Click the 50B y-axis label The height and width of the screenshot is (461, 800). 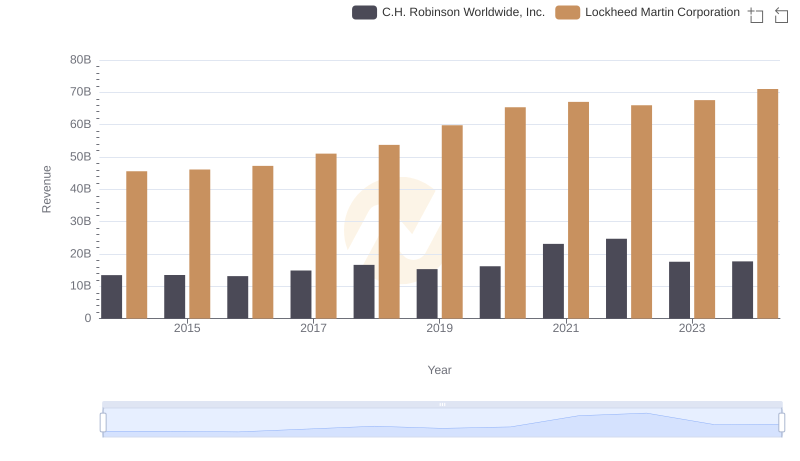pyautogui.click(x=81, y=157)
